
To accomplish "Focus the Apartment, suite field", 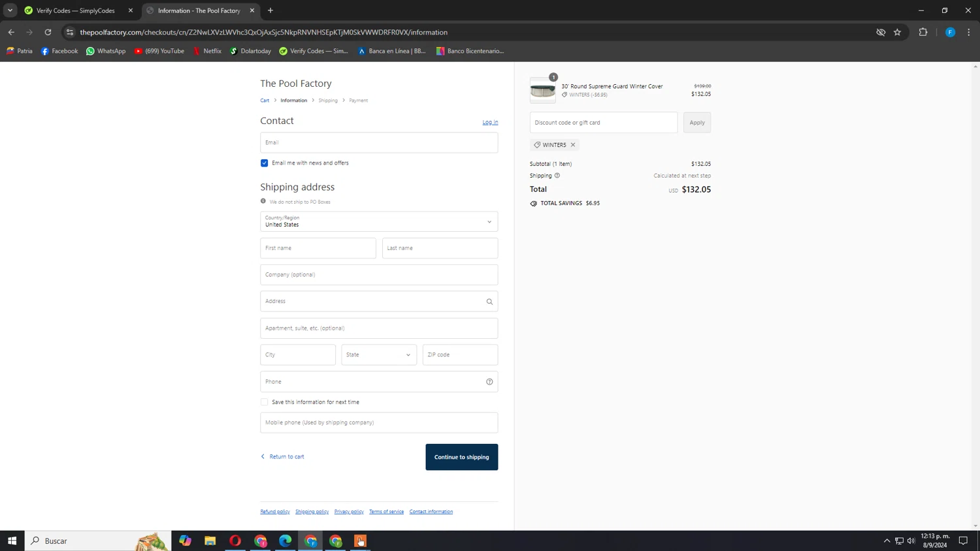I will coord(379,328).
